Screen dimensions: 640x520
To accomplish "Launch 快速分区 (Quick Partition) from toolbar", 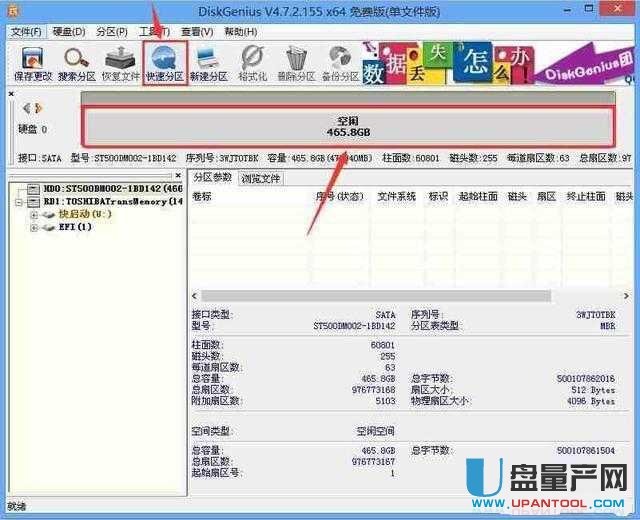I will point(164,62).
